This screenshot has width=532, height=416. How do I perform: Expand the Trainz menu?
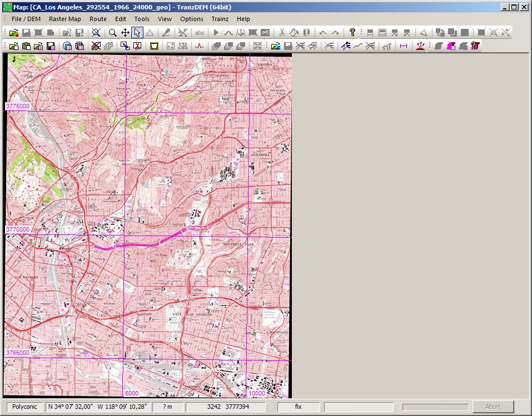[220, 19]
